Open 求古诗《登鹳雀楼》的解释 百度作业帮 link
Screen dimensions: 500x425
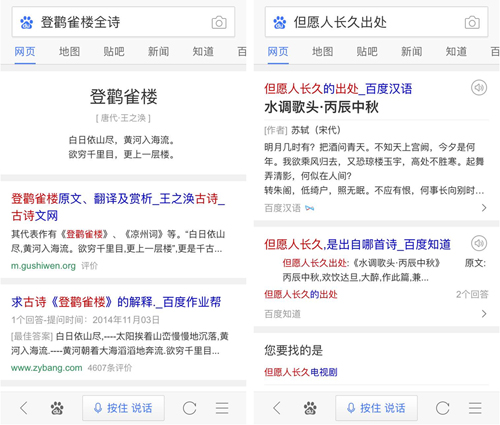point(116,302)
